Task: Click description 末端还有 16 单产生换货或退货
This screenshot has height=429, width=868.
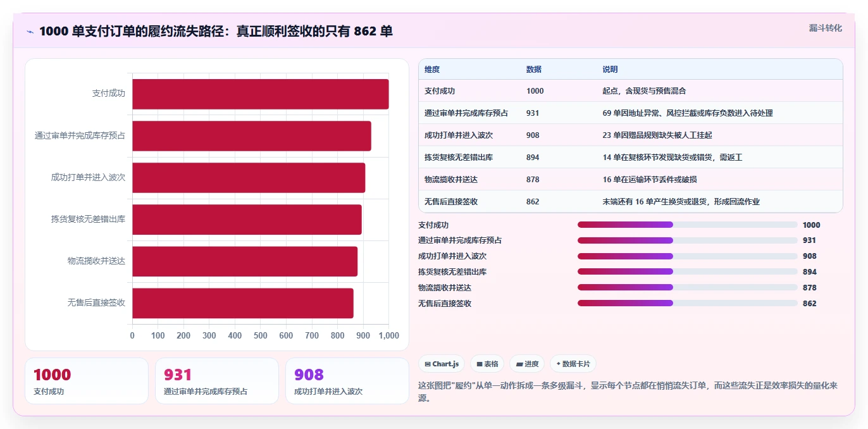Action: click(681, 201)
